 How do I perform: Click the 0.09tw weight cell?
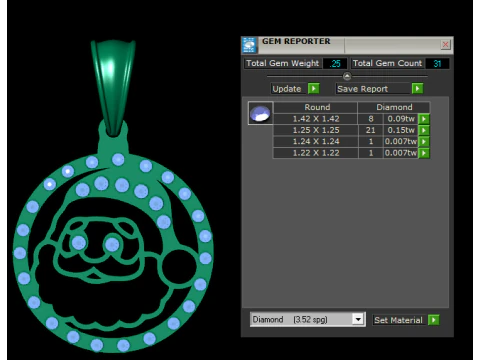click(401, 119)
